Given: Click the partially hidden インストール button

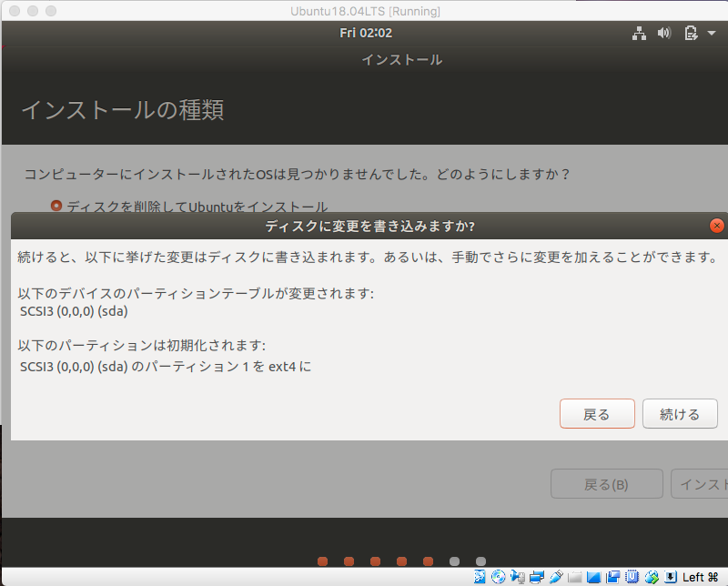Looking at the screenshot, I should pyautogui.click(x=700, y=484).
